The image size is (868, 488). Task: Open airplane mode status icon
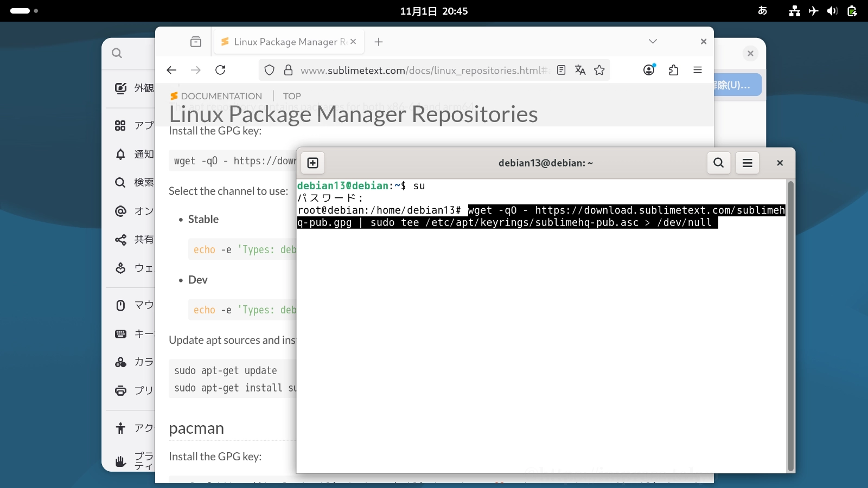click(x=814, y=11)
